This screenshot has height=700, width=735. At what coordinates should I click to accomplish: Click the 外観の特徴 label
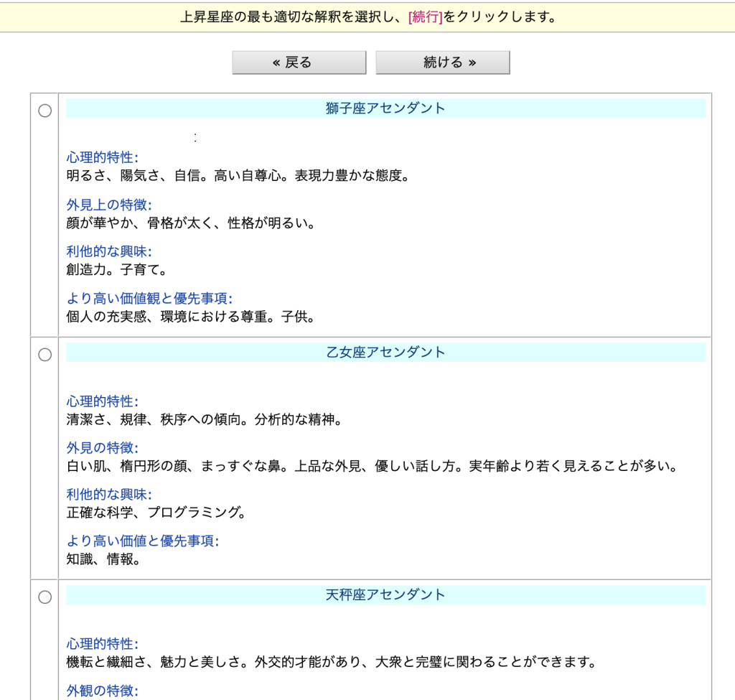(103, 691)
